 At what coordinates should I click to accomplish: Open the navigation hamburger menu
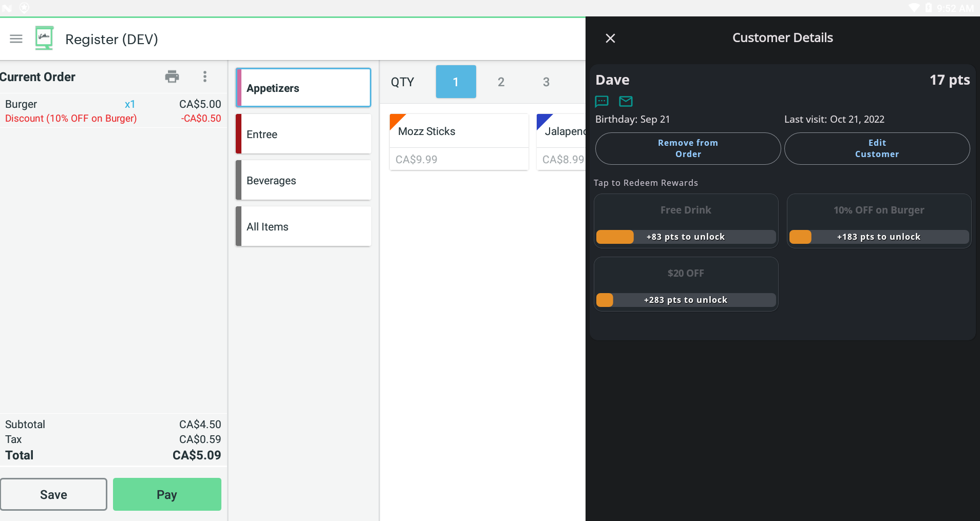click(16, 38)
